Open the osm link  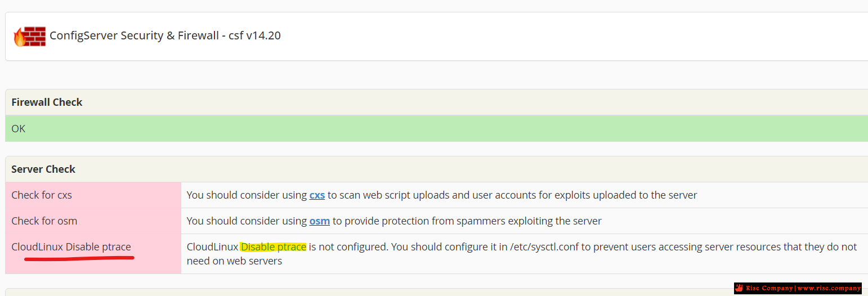click(320, 221)
